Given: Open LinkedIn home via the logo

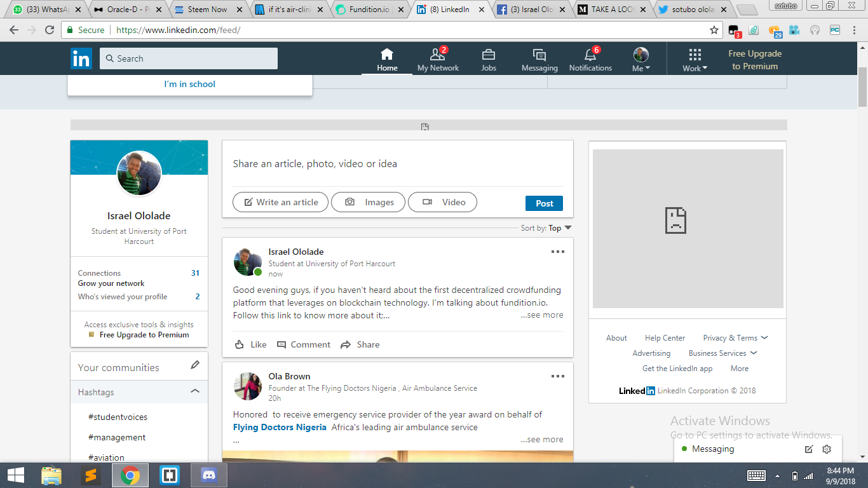Looking at the screenshot, I should coord(81,58).
